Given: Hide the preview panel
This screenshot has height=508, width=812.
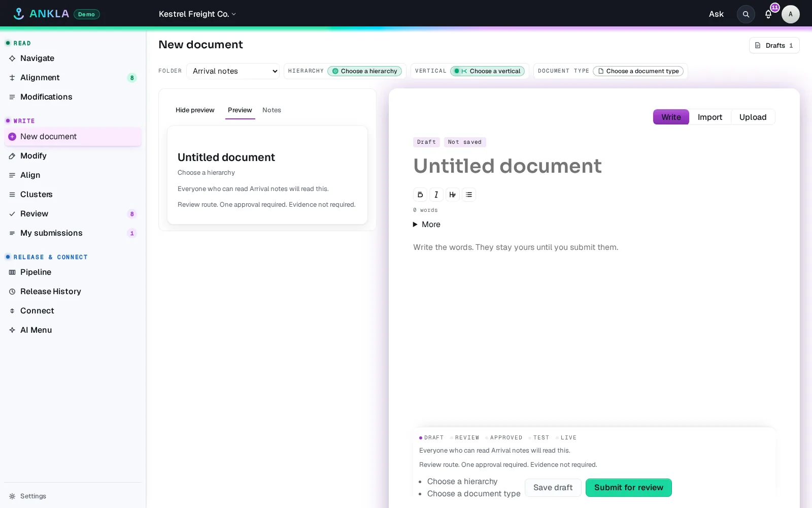Looking at the screenshot, I should tap(195, 110).
